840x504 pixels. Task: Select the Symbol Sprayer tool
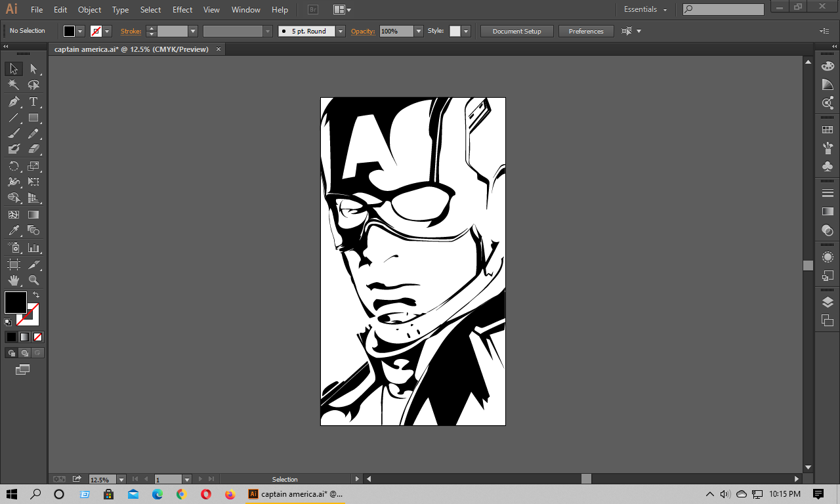click(14, 248)
